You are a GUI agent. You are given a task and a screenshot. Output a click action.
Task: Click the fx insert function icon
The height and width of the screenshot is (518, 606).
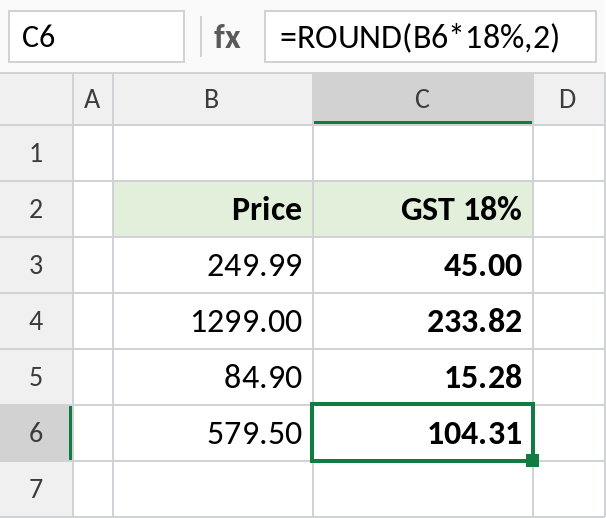pyautogui.click(x=227, y=37)
